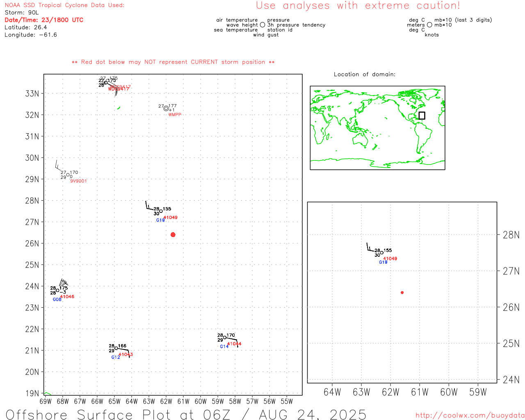
Task: Click the black domain box on the world map
Action: tap(422, 116)
